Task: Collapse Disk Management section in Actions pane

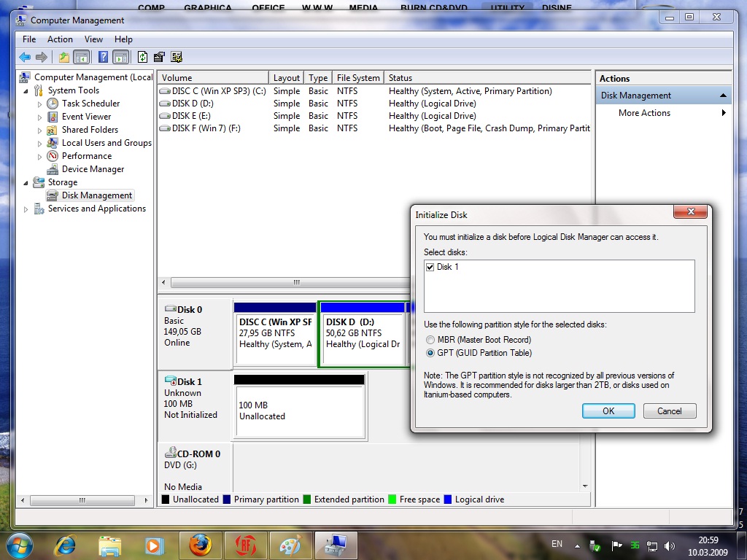Action: click(723, 96)
